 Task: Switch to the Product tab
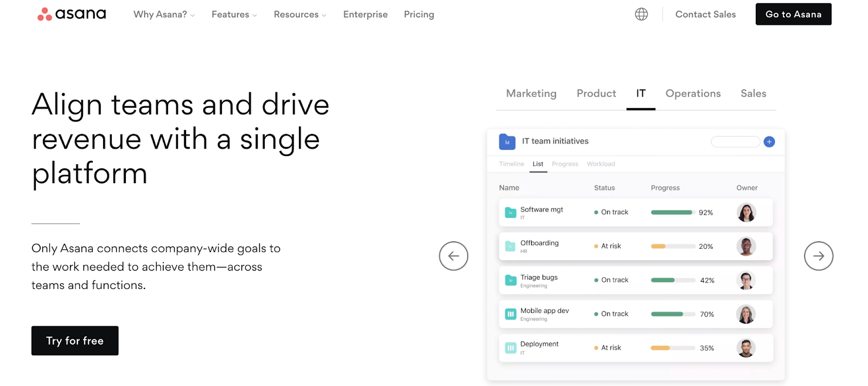pyautogui.click(x=596, y=93)
